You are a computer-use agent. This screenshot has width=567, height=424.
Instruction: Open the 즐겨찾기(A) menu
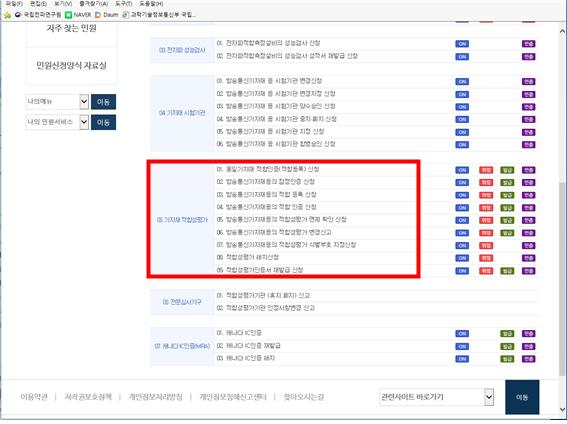tap(93, 4)
